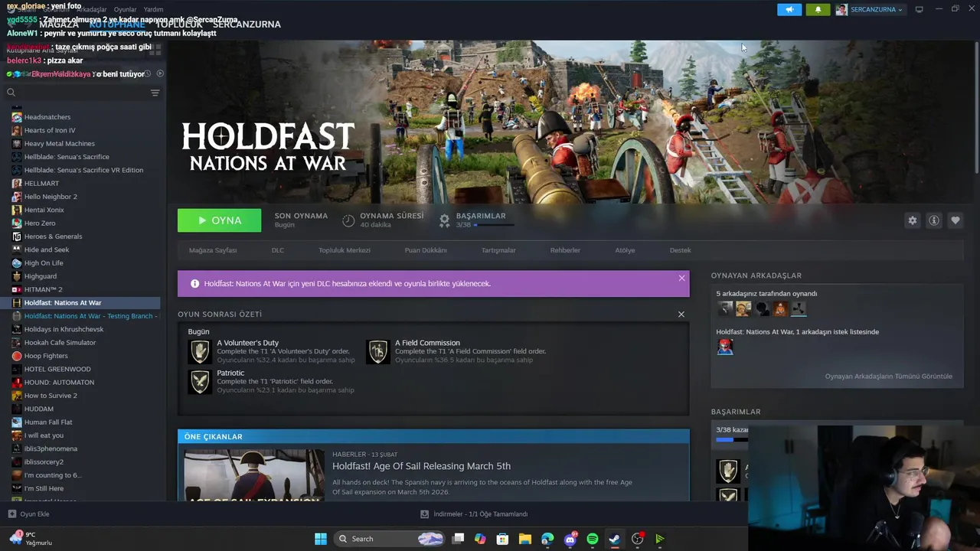Toggle the ready-to-play filter icon

(160, 73)
